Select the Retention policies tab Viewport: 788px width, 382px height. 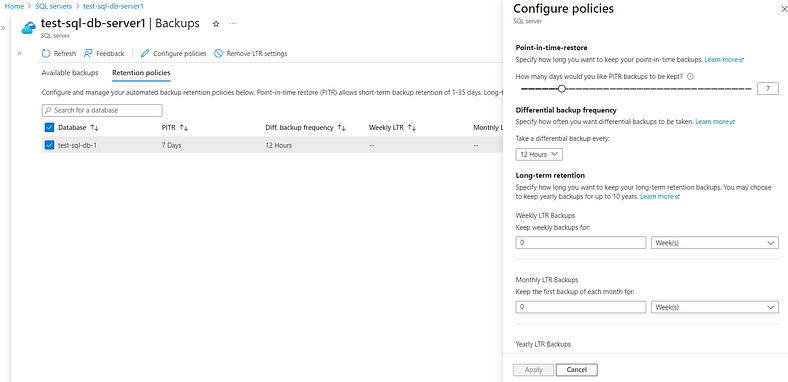coord(141,73)
